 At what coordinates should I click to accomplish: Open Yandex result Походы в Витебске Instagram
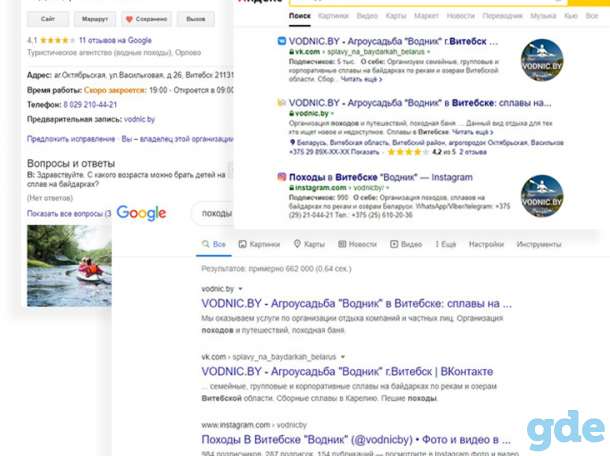tap(380, 177)
